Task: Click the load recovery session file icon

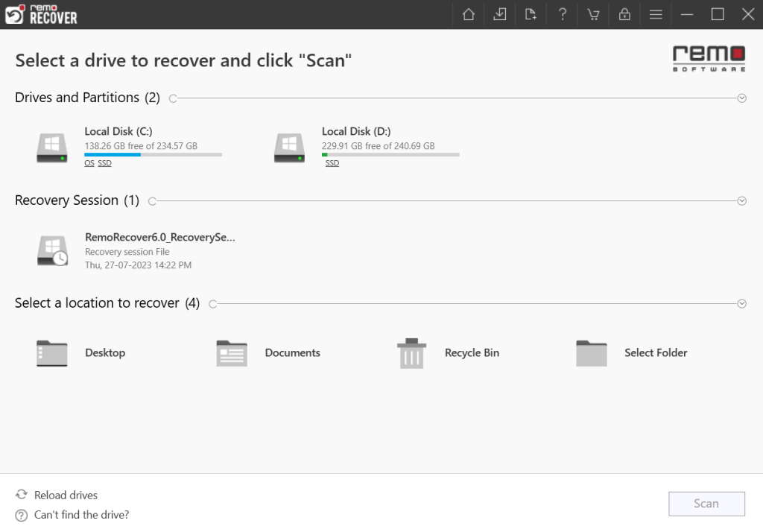Action: pyautogui.click(x=531, y=14)
